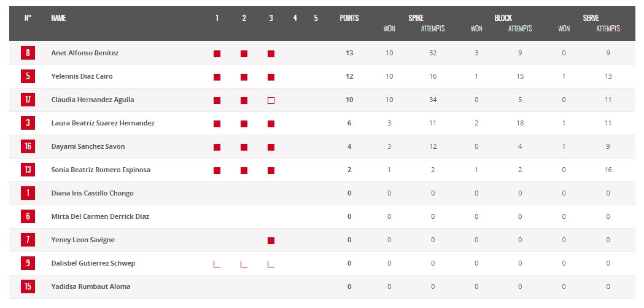This screenshot has height=308, width=644.
Task: Click the number 16 jersey badge
Action: tap(28, 146)
